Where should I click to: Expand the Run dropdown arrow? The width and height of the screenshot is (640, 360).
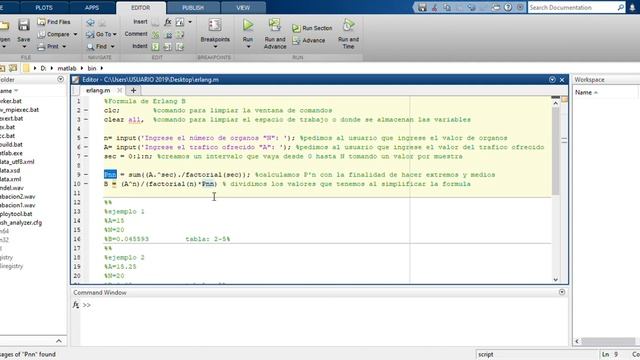coord(248,47)
